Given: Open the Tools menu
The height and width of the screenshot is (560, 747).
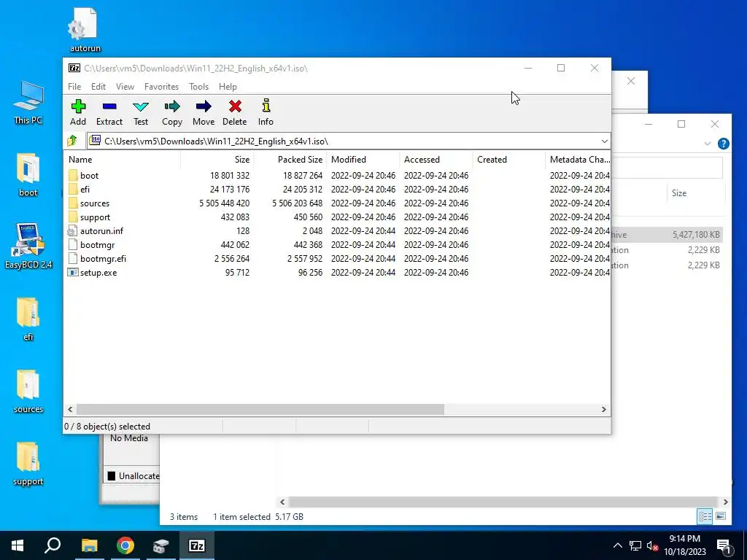Looking at the screenshot, I should [198, 87].
